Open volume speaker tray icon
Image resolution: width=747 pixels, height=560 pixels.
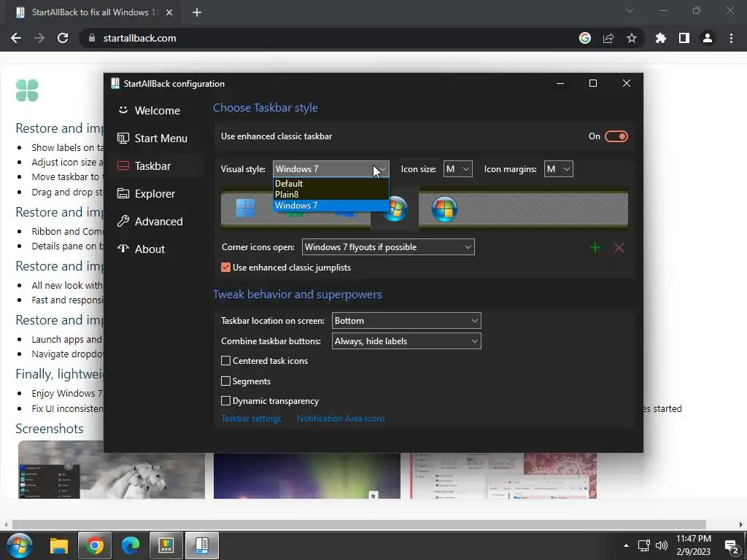(662, 545)
